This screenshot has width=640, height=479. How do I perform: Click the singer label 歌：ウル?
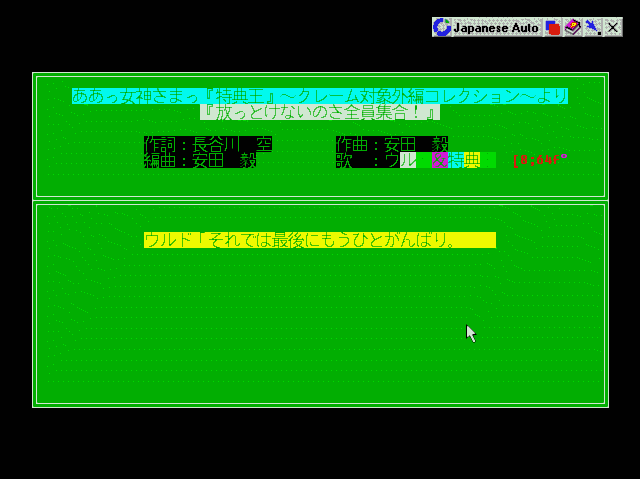[x=367, y=160]
